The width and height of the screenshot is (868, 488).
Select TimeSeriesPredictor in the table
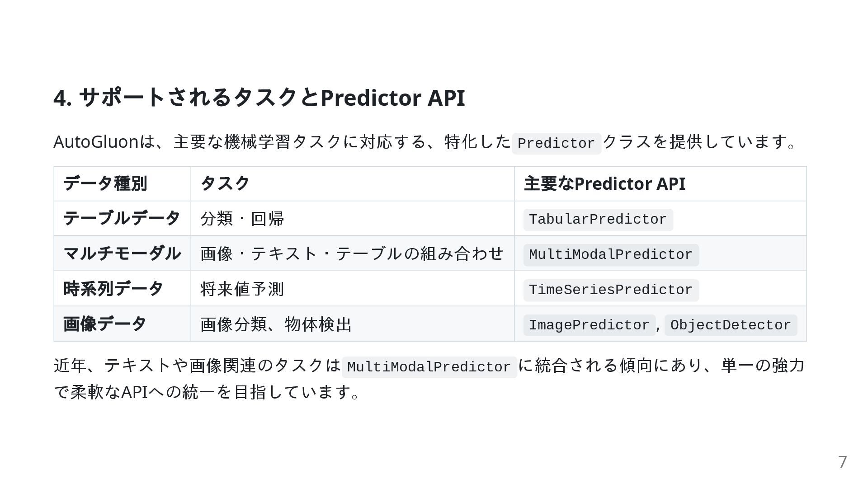click(x=611, y=290)
